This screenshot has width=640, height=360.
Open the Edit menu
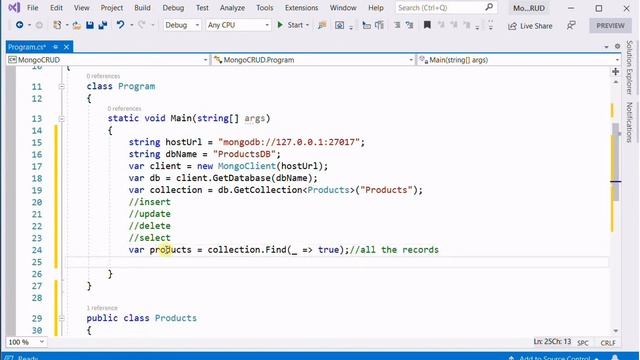(56, 8)
